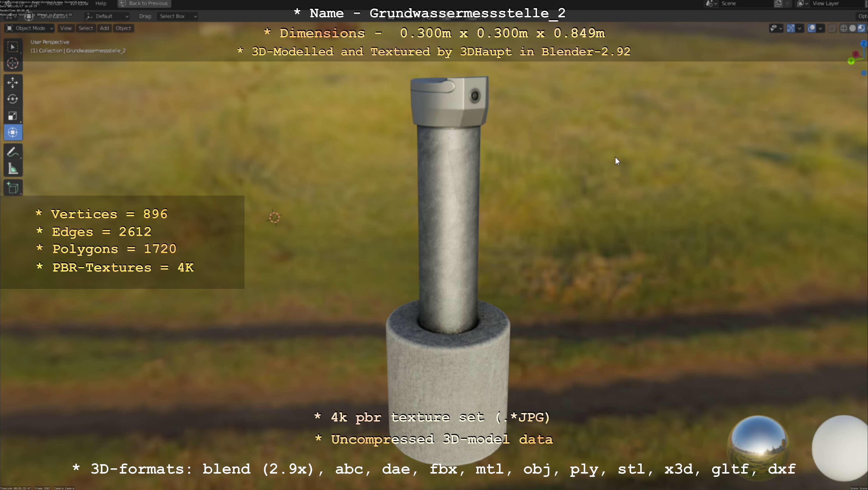Image resolution: width=868 pixels, height=490 pixels.
Task: Open the Default orientation dropdown
Action: tap(107, 16)
